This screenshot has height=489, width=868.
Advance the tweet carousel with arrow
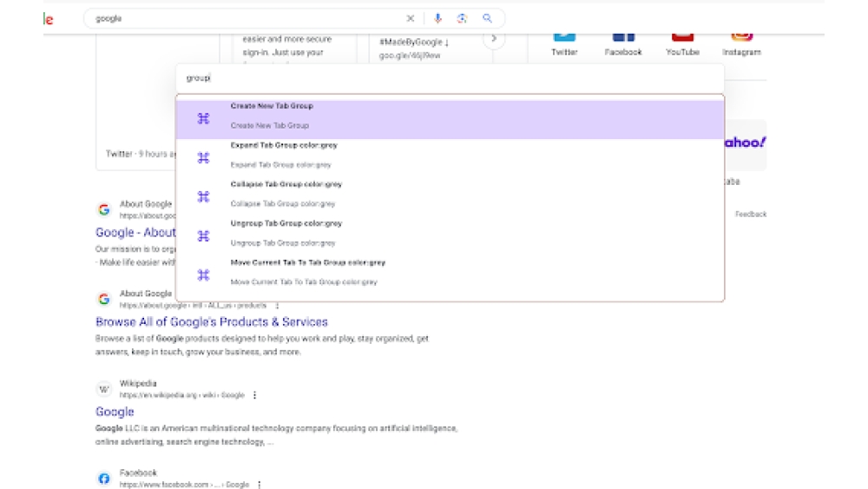pyautogui.click(x=494, y=39)
